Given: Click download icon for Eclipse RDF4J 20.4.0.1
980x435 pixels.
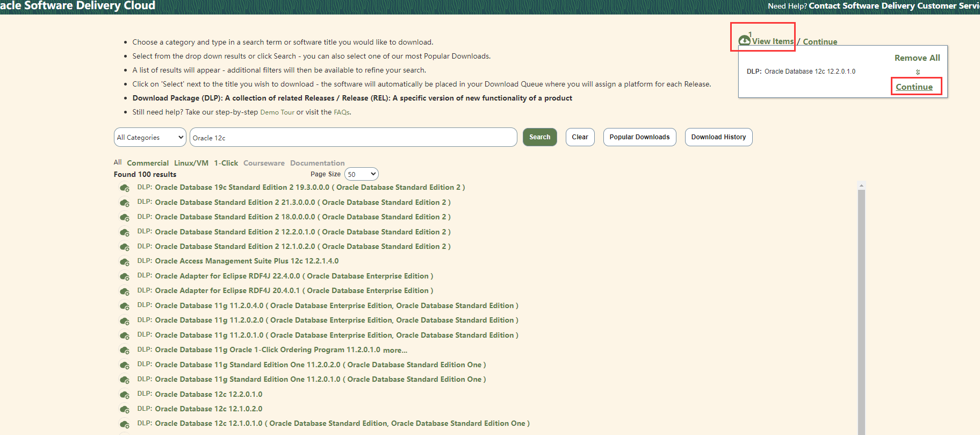Looking at the screenshot, I should [x=124, y=291].
